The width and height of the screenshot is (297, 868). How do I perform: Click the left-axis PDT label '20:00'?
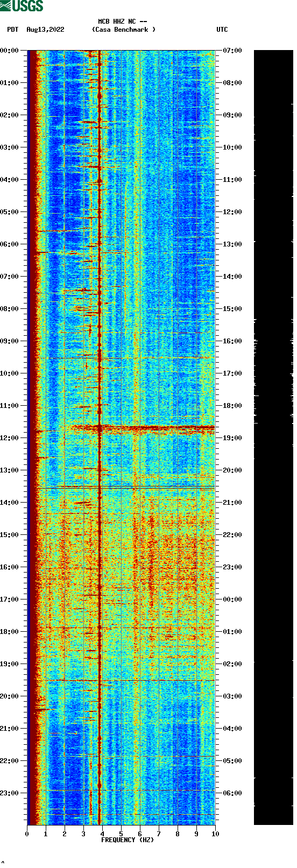coord(9,696)
